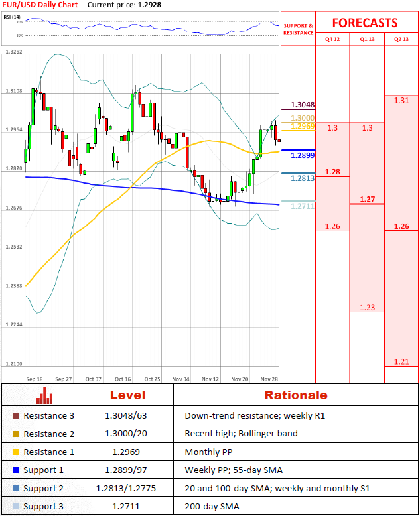Click the Q2 13 high forecast 1.31
Image resolution: width=420 pixels, height=516 pixels.
401,101
